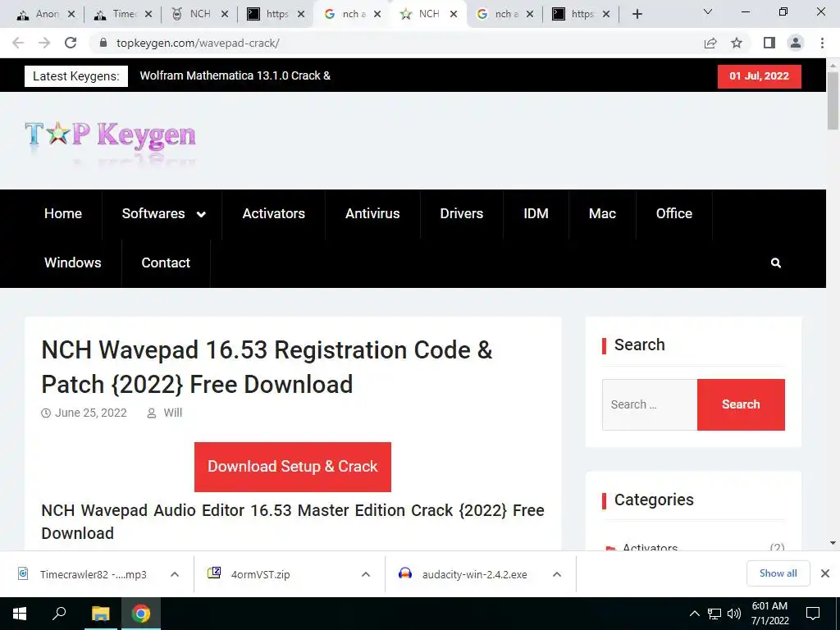Viewport: 840px width, 630px height.
Task: Open the Windows menu item
Action: tap(72, 263)
